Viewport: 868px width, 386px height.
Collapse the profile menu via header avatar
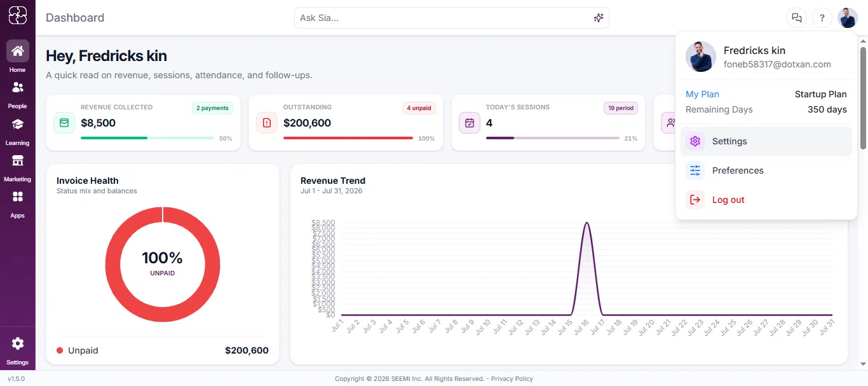coord(848,18)
